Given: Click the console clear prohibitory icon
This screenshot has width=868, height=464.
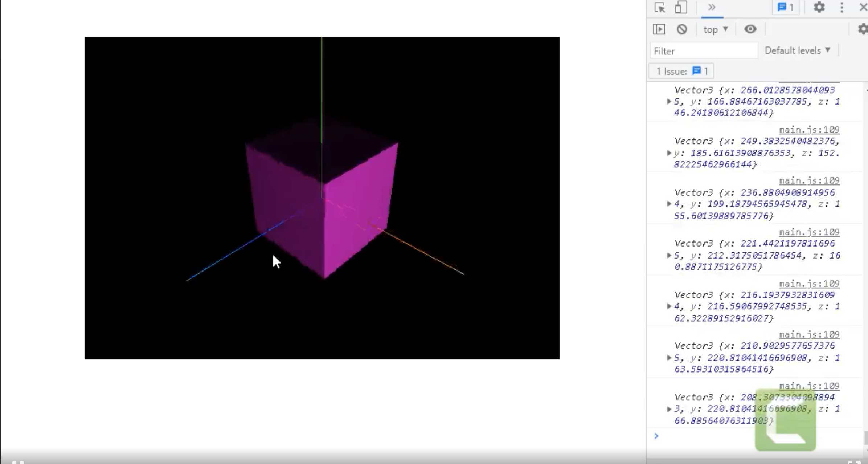Looking at the screenshot, I should coord(682,29).
